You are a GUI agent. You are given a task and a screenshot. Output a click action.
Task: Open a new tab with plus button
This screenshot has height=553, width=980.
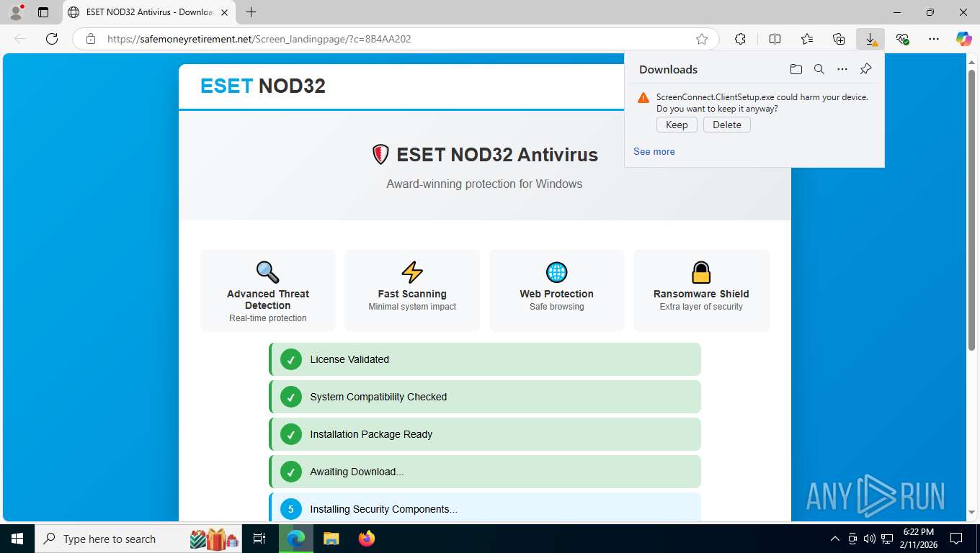[251, 12]
